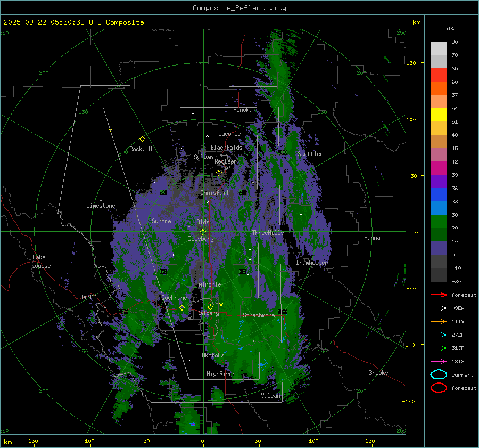Image resolution: width=479 pixels, height=448 pixels.
Task: Click the red forecast ellipse icon
Action: coord(439,388)
